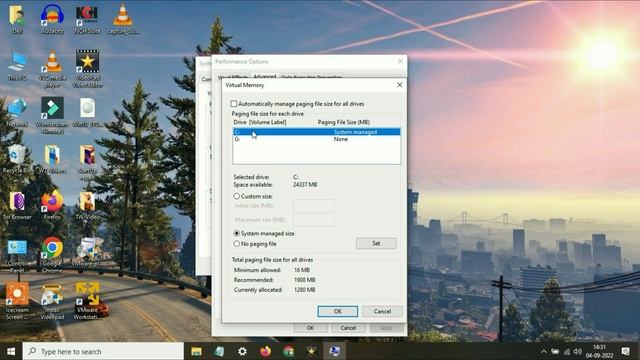Open the network icon in system tray

click(x=567, y=351)
